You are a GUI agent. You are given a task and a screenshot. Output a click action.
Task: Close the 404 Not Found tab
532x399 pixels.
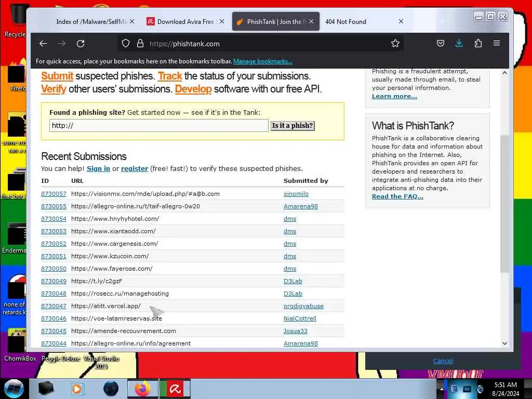click(401, 21)
